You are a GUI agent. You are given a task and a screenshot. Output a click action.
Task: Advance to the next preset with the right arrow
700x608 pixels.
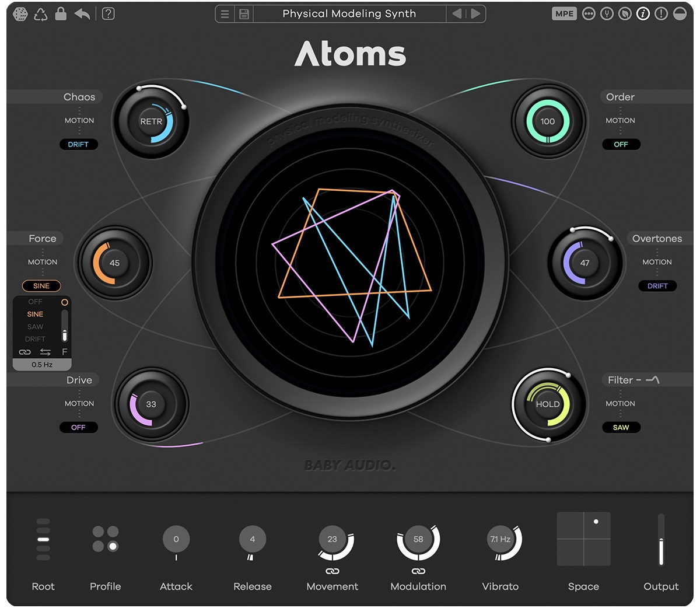click(x=476, y=13)
